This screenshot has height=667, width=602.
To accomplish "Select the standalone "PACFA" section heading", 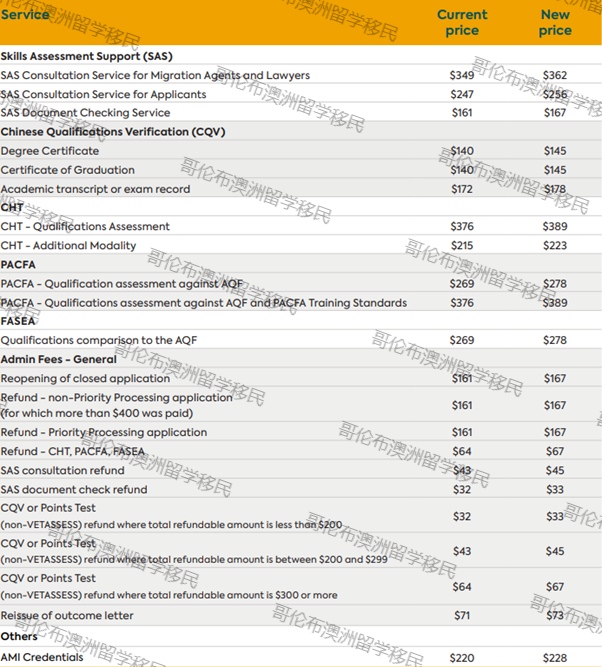I will pos(18,265).
